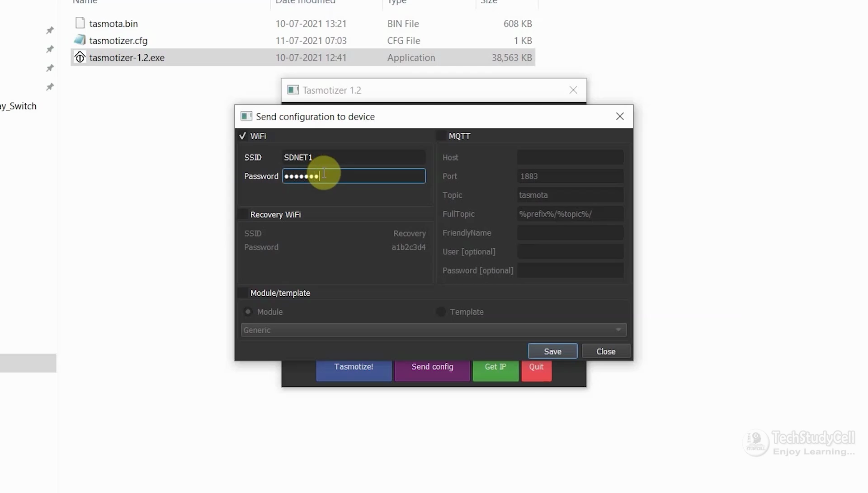
Task: Click the tasmotizer.cfg file icon
Action: pyautogui.click(x=80, y=40)
